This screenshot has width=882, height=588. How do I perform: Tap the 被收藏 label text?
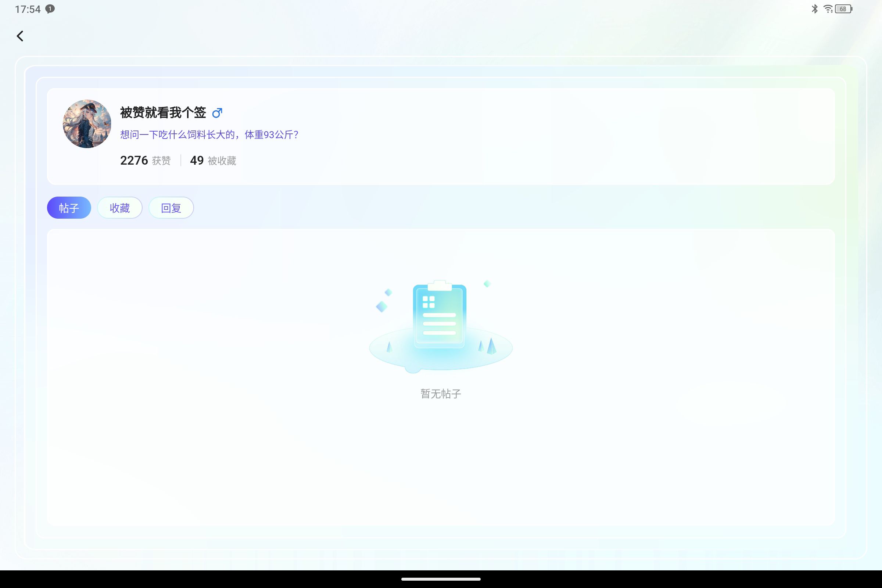tap(222, 161)
